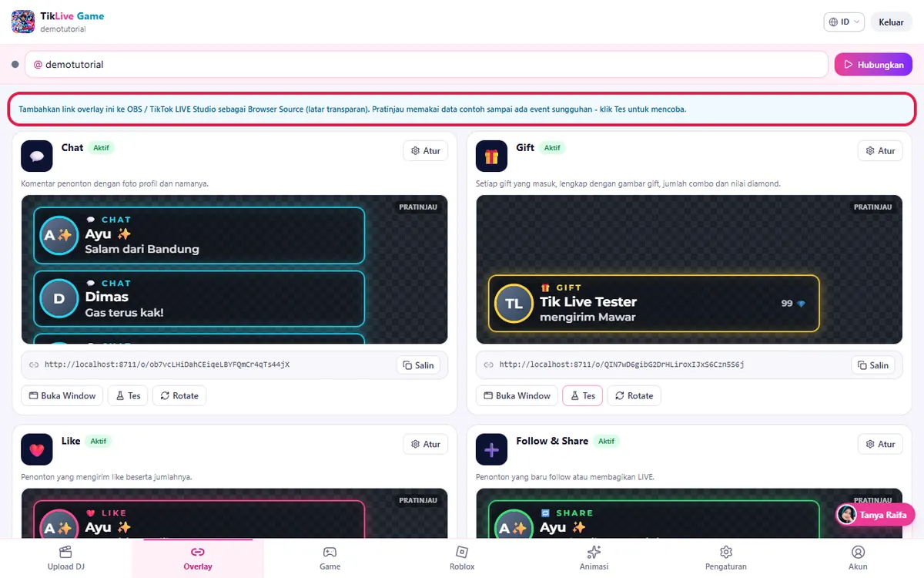Click the Follow & Share preview area
The height and width of the screenshot is (578, 924).
689,513
